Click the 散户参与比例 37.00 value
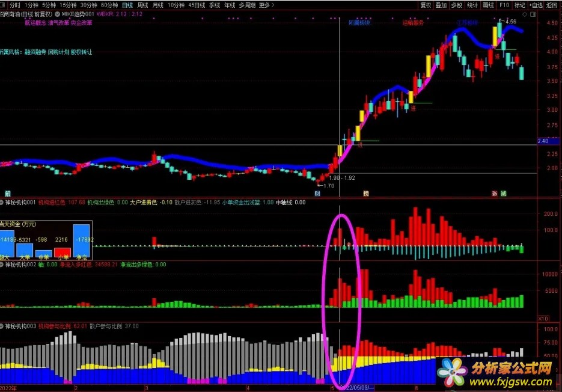The image size is (562, 392). coord(114,326)
